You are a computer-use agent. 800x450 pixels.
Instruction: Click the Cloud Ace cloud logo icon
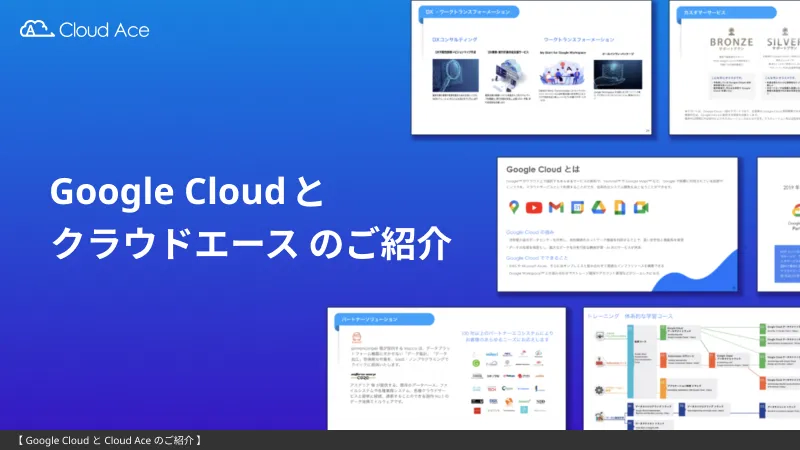pos(37,29)
